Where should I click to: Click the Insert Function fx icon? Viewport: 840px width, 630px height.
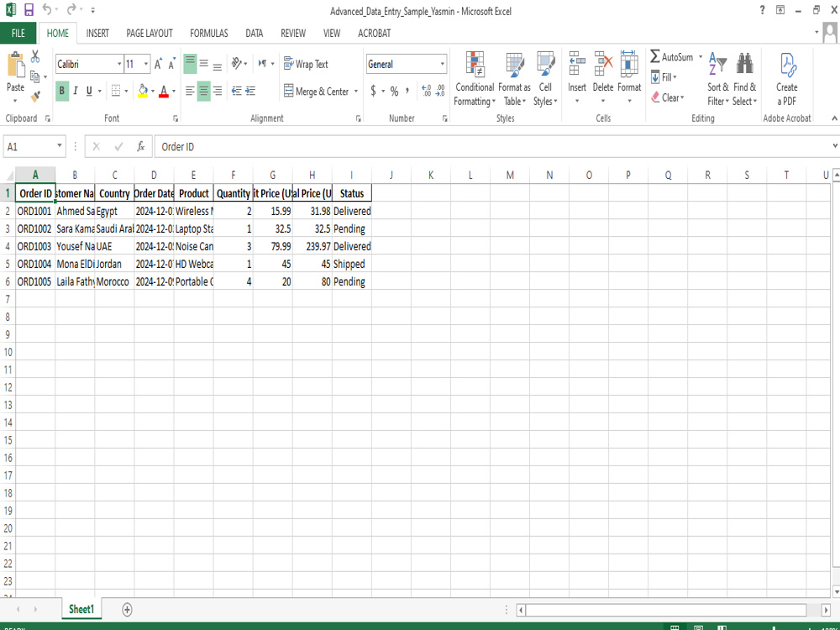(141, 146)
